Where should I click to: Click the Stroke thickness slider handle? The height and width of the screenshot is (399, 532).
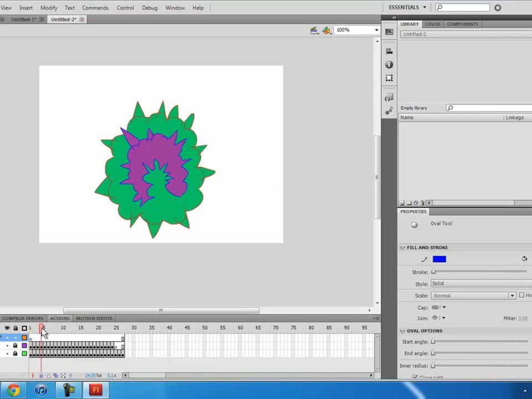click(x=433, y=272)
